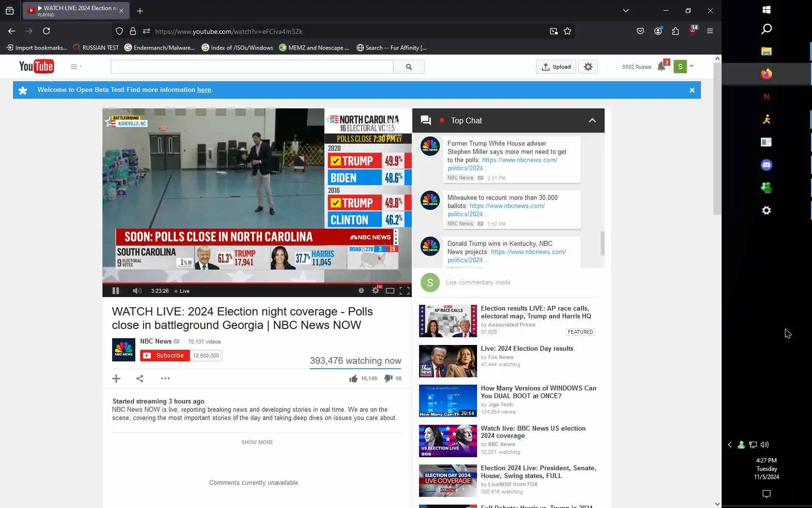
Task: Open a new browser tab
Action: (x=140, y=11)
